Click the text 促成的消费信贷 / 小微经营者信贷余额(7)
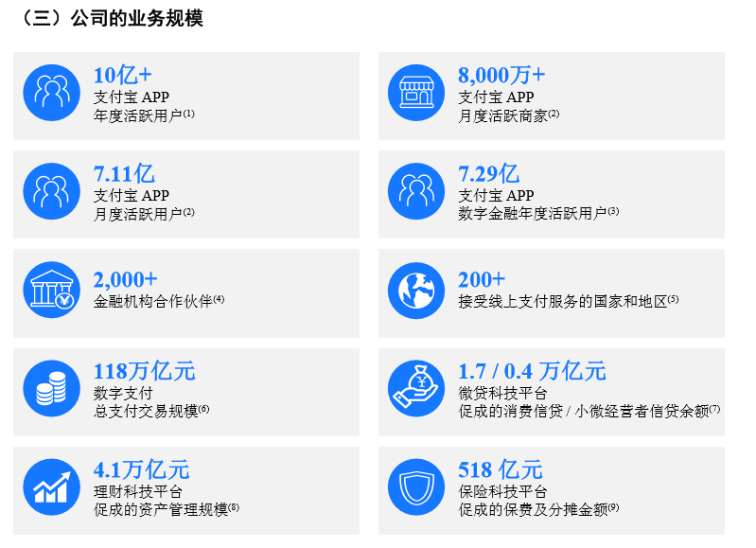 point(589,411)
